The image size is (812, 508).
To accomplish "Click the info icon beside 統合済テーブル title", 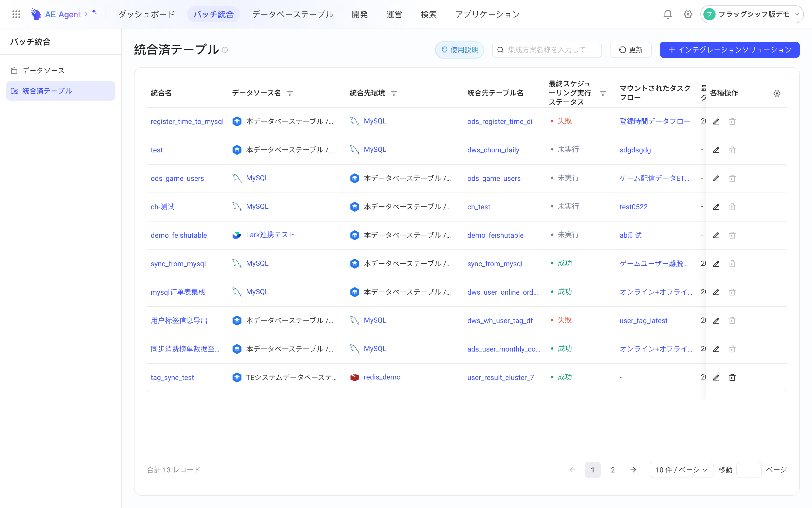I will [x=225, y=50].
